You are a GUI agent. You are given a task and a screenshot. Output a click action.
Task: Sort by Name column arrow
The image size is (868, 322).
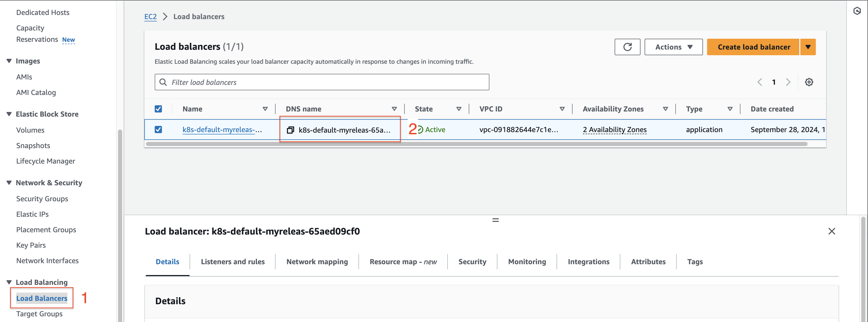coord(265,109)
